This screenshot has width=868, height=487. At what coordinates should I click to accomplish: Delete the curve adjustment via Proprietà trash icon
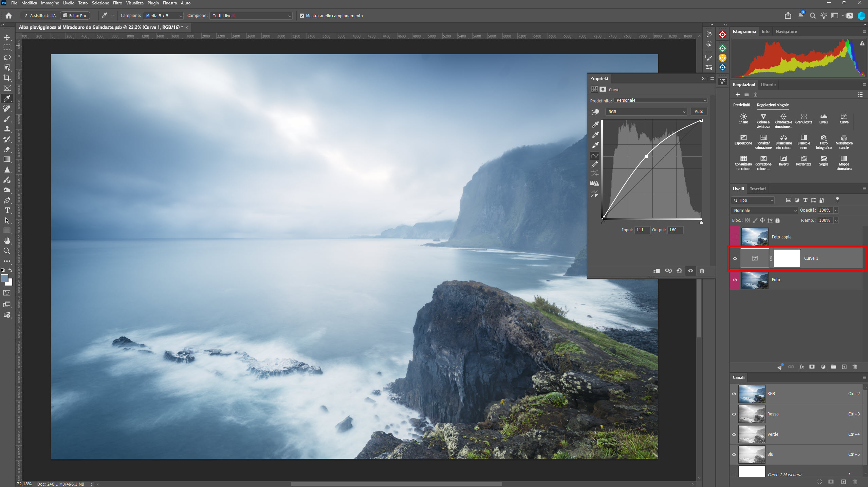702,271
